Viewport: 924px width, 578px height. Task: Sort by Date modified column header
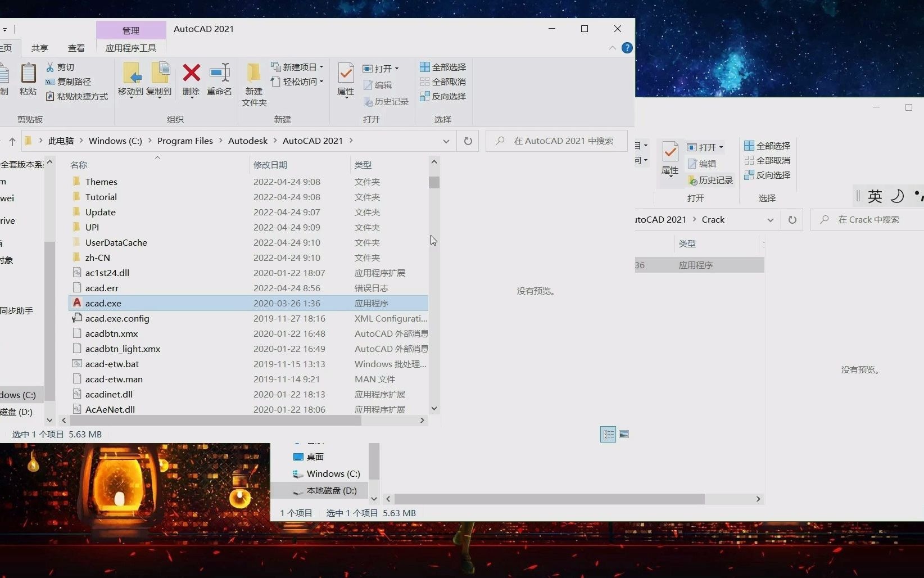click(x=300, y=165)
